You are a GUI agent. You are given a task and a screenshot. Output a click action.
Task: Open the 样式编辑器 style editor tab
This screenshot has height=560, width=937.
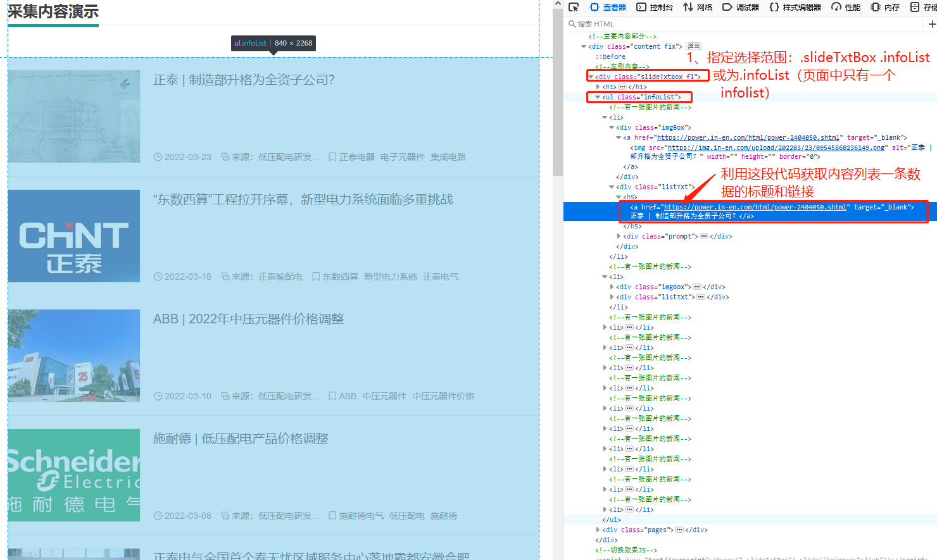pos(795,7)
